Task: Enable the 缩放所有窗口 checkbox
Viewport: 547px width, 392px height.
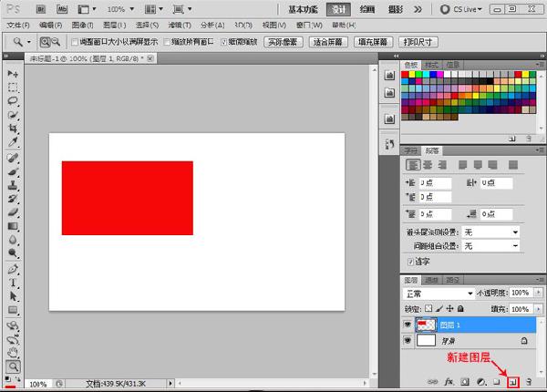Action: click(166, 42)
